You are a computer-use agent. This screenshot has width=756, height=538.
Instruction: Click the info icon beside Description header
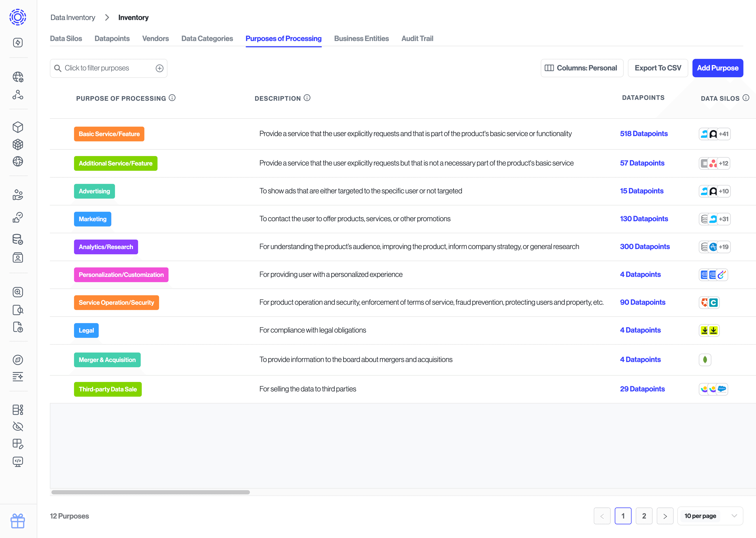click(307, 98)
